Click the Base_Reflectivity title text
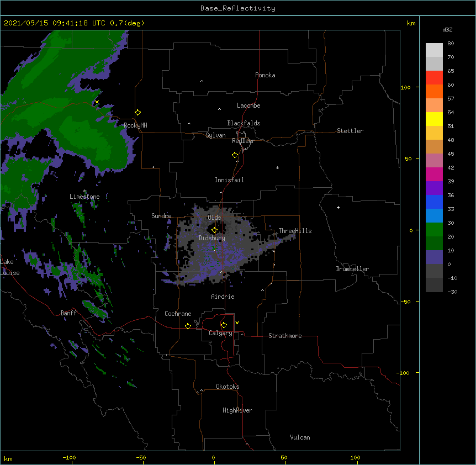The image size is (476, 465). coord(238,8)
